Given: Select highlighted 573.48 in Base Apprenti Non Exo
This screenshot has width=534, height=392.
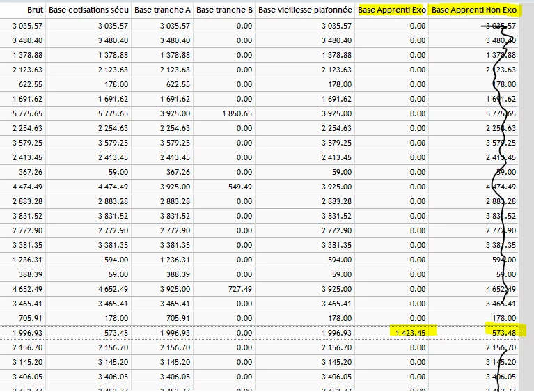Looking at the screenshot, I should coord(504,333).
